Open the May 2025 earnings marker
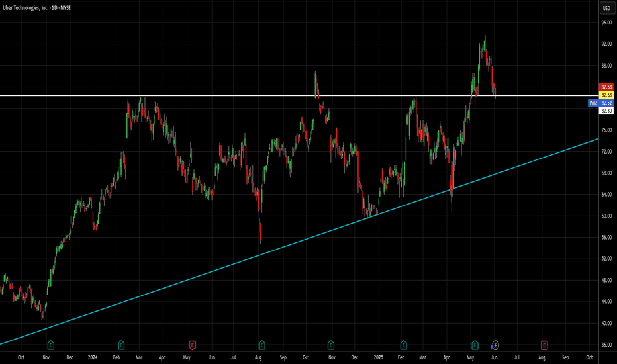The width and height of the screenshot is (617, 364). point(475,345)
